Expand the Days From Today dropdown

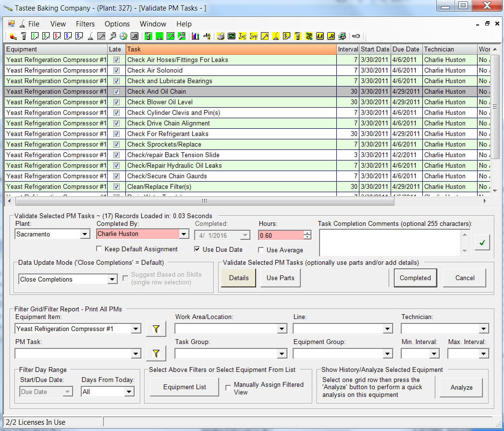tap(129, 392)
